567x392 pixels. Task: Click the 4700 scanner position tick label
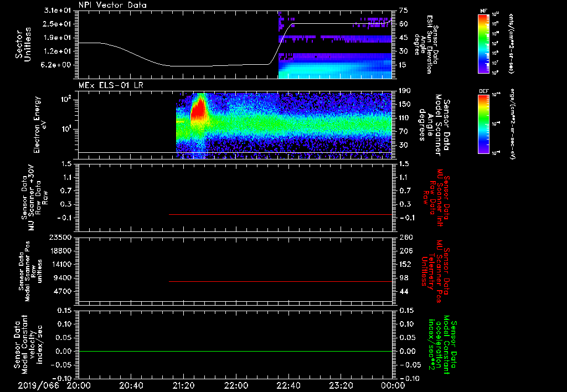pyautogui.click(x=63, y=291)
